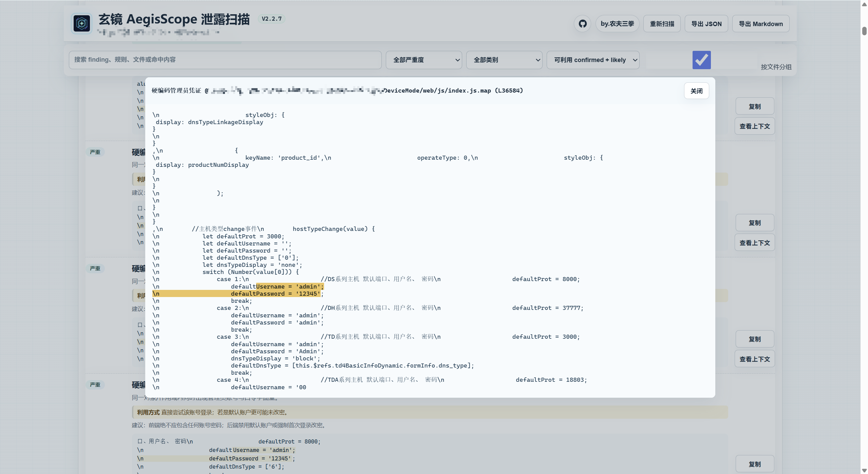Viewport: 868px width, 474px height.
Task: Click the display: productNumDisplay line
Action: (x=202, y=165)
